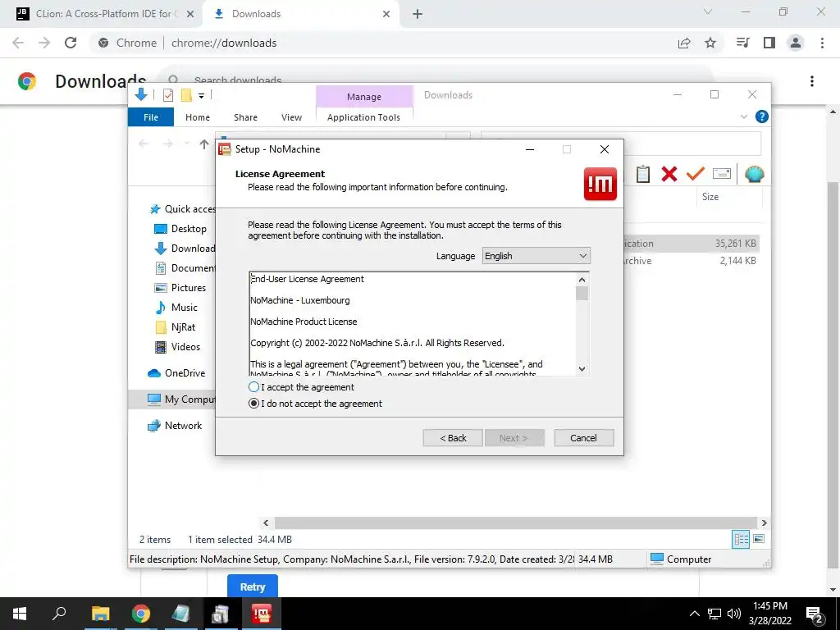The image size is (840, 630).
Task: Expand the Explorer ribbon chevron
Action: 743,116
